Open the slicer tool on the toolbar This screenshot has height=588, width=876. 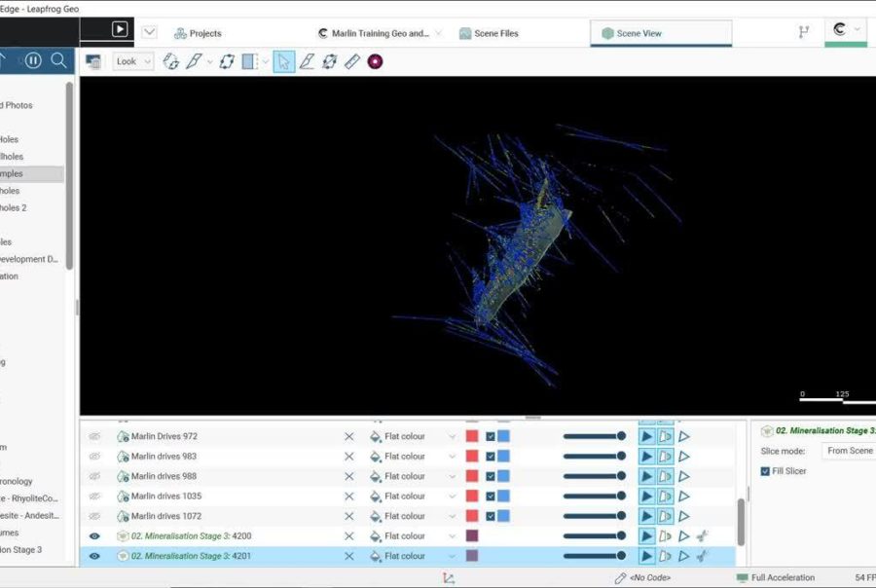tap(250, 61)
